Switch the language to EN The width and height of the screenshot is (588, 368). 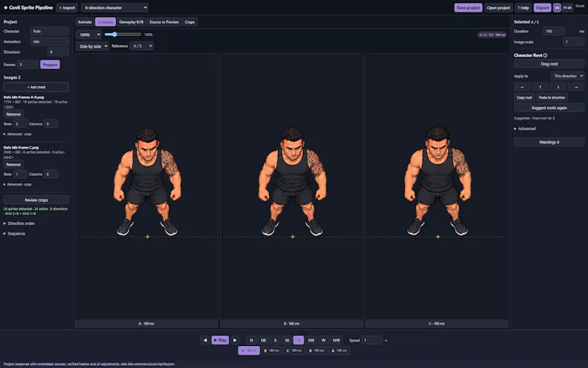click(x=557, y=7)
